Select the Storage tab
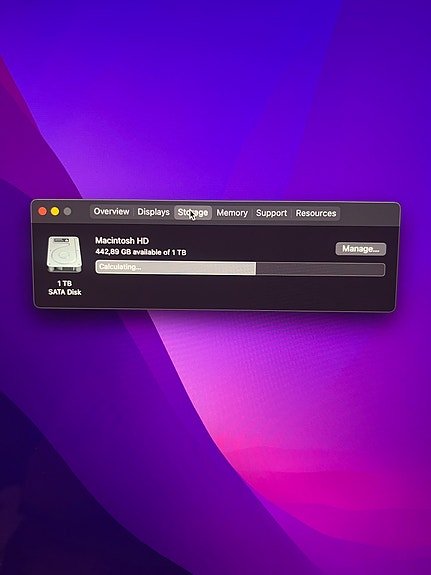Image resolution: width=431 pixels, height=575 pixels. pos(193,213)
